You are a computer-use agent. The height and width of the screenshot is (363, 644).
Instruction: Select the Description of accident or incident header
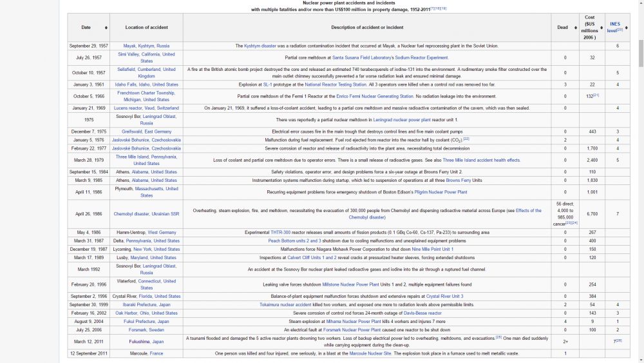coord(367,28)
